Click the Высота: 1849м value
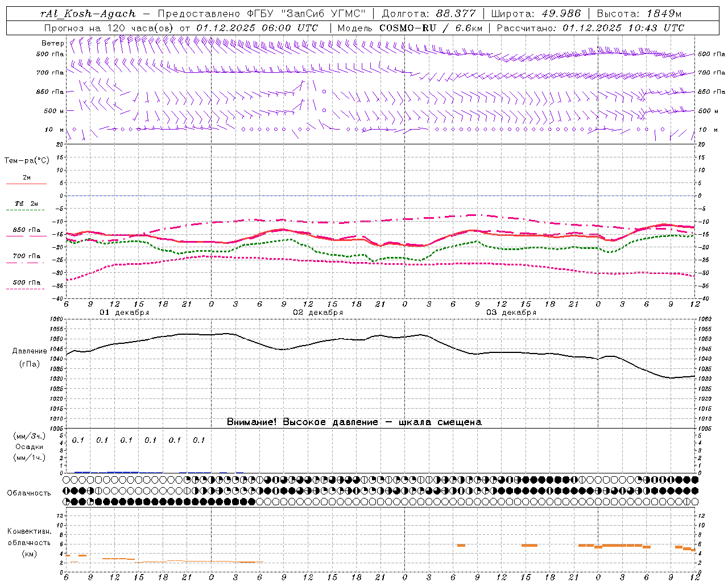Viewport: 728px width, 582px height. [639, 14]
